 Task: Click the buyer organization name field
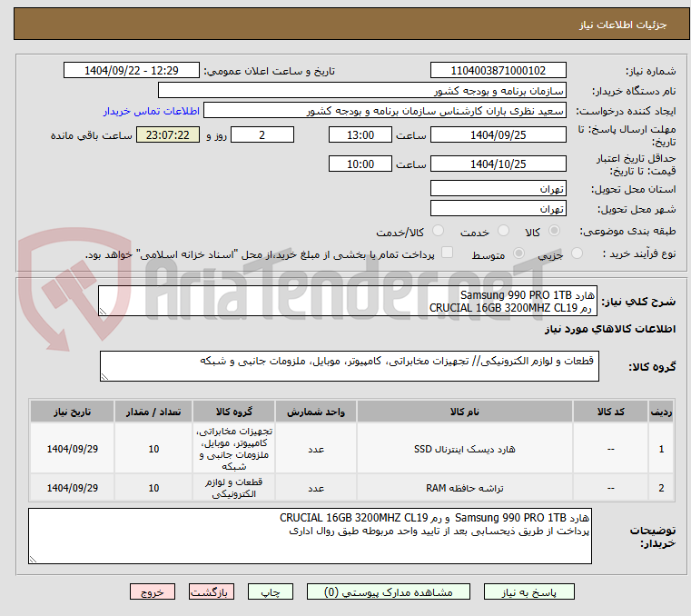[x=361, y=90]
